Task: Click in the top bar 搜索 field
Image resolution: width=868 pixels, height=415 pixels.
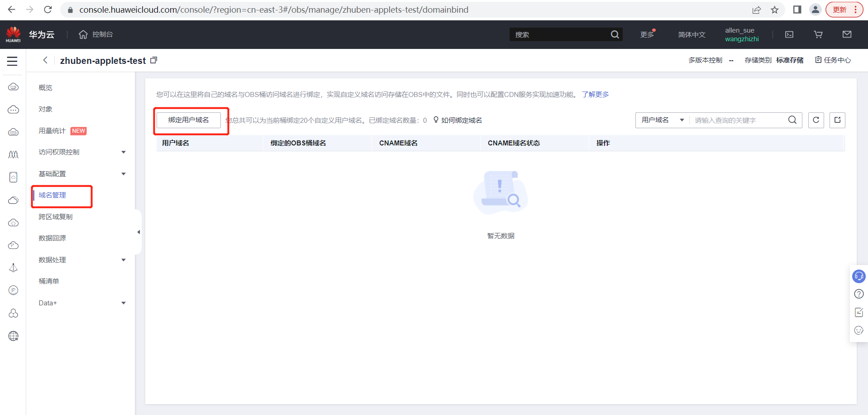Action: [x=560, y=34]
